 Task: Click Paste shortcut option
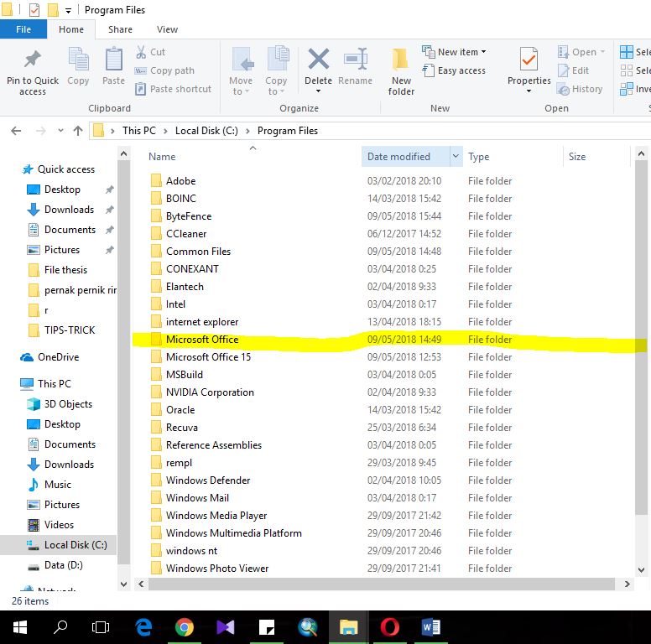(173, 89)
